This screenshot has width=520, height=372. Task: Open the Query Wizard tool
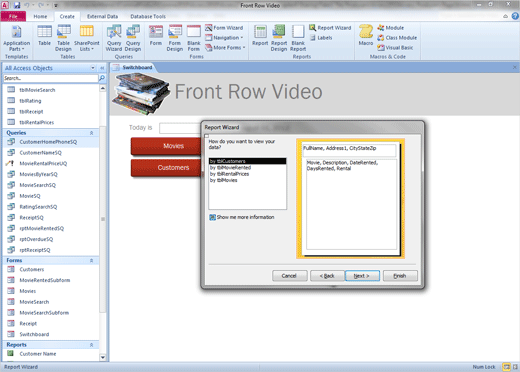point(114,39)
